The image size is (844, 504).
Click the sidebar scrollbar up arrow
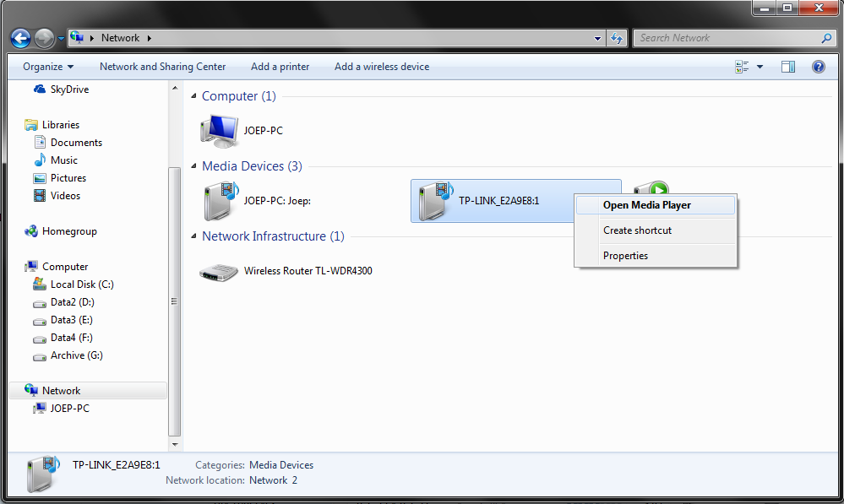(x=174, y=88)
